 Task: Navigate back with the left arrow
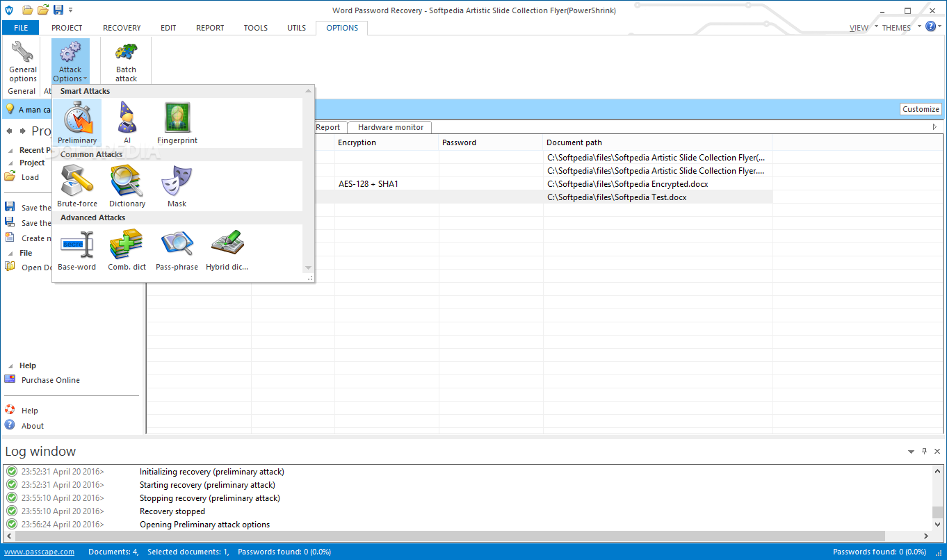[10, 131]
